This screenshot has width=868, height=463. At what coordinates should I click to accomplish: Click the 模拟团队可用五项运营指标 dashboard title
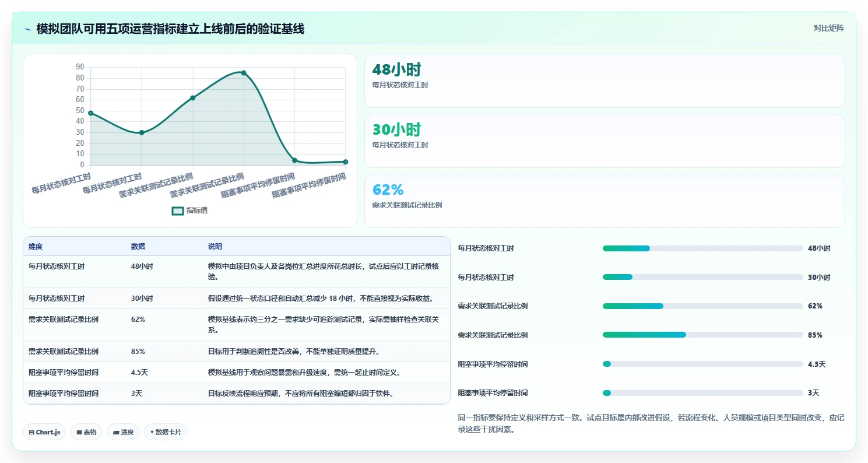click(x=170, y=29)
